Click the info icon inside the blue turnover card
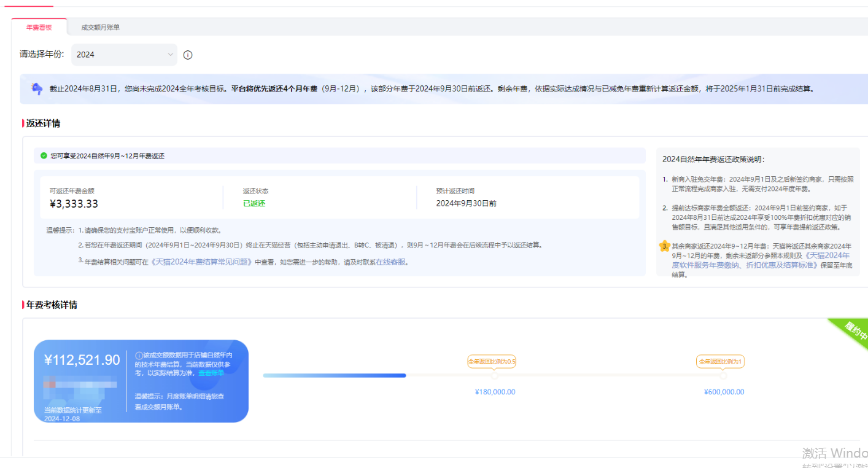The height and width of the screenshot is (468, 868). coord(139,355)
